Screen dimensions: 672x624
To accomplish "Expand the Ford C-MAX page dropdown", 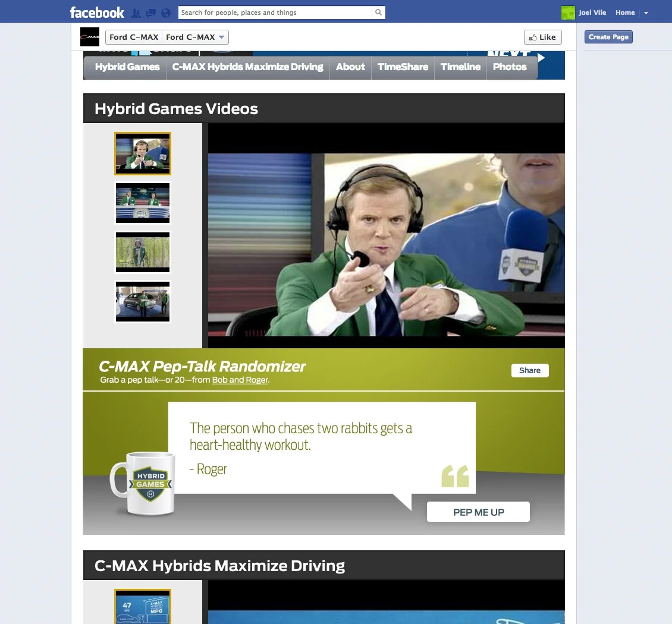I will [196, 37].
